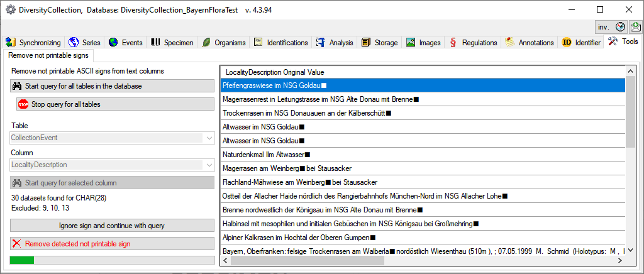
Task: Click the Identifications list icon
Action: pos(258,42)
